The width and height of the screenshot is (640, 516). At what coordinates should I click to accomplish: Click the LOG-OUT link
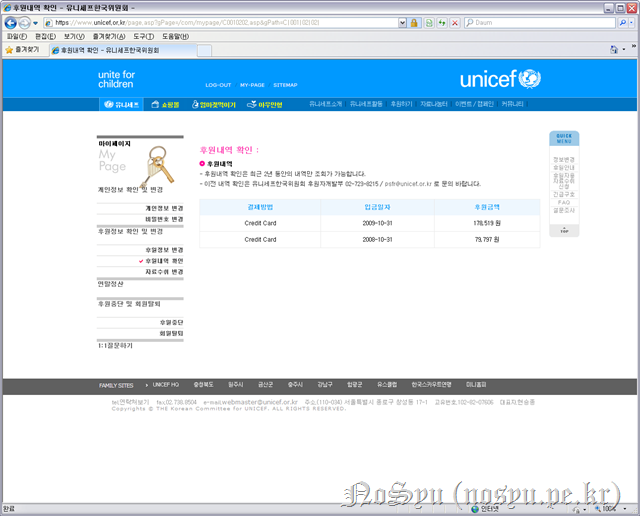click(x=218, y=85)
